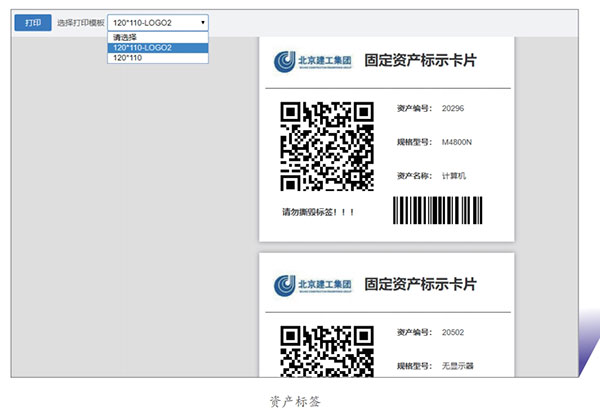Click the asset number value 20502

click(x=453, y=332)
